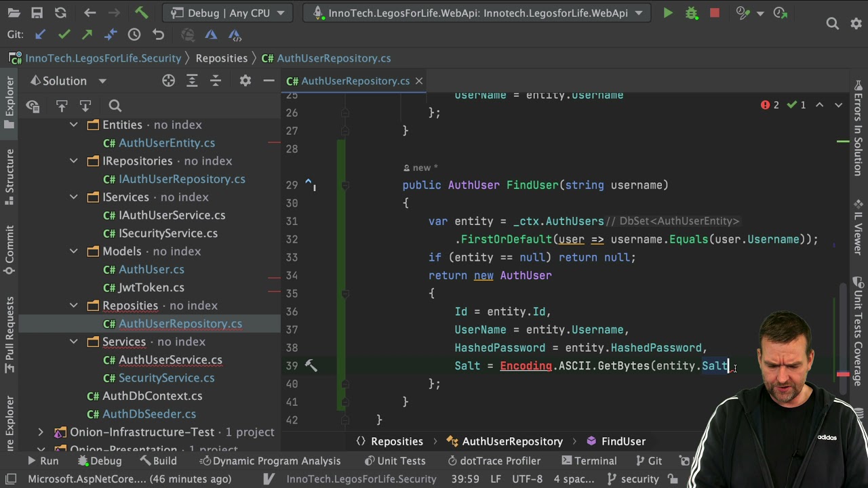Expand the Onion-Infrastructure-Test node
Screen dimensions: 868x488
[41, 432]
